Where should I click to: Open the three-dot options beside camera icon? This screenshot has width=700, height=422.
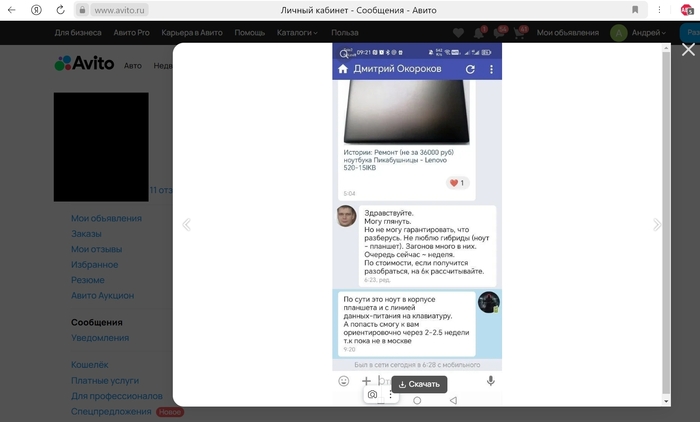[x=391, y=394]
